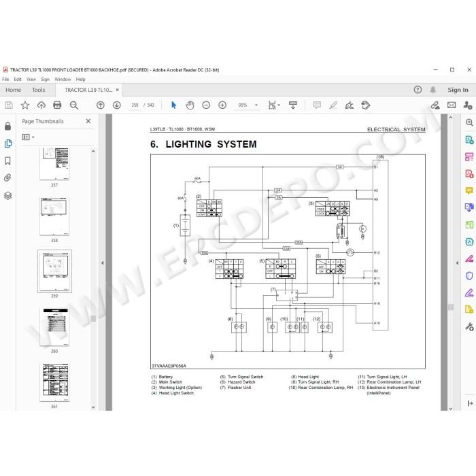Open the File menu
The image size is (476, 476).
5,80
